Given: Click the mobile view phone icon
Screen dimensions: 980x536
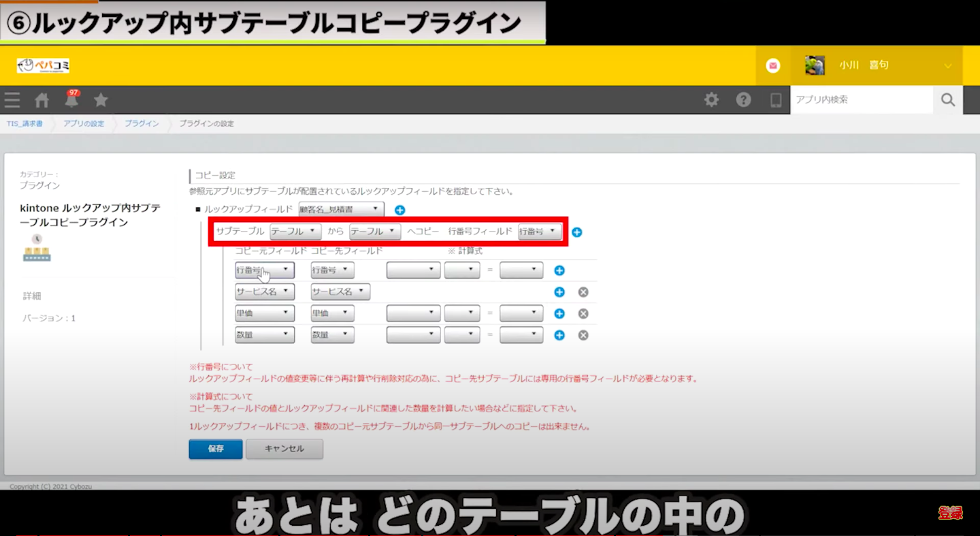Looking at the screenshot, I should (775, 100).
